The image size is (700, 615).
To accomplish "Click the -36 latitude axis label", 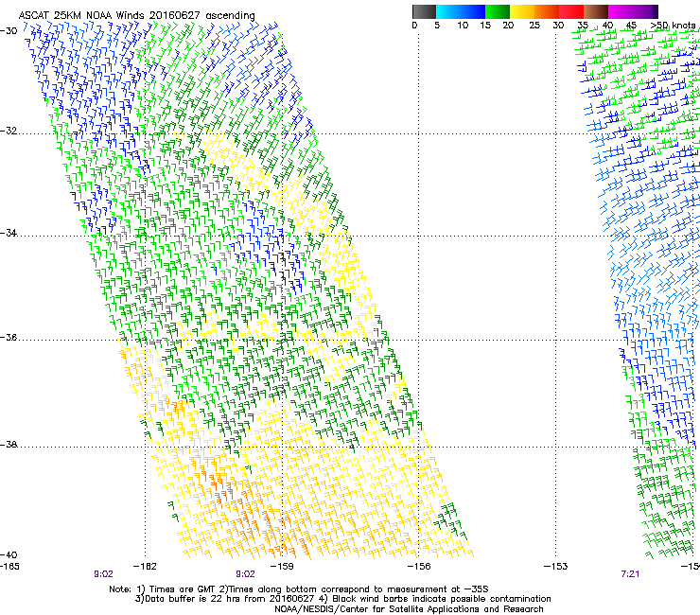I will (9, 337).
